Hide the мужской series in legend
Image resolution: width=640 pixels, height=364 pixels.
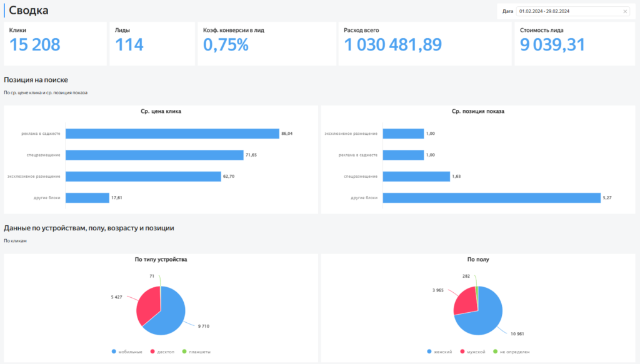coord(475,352)
